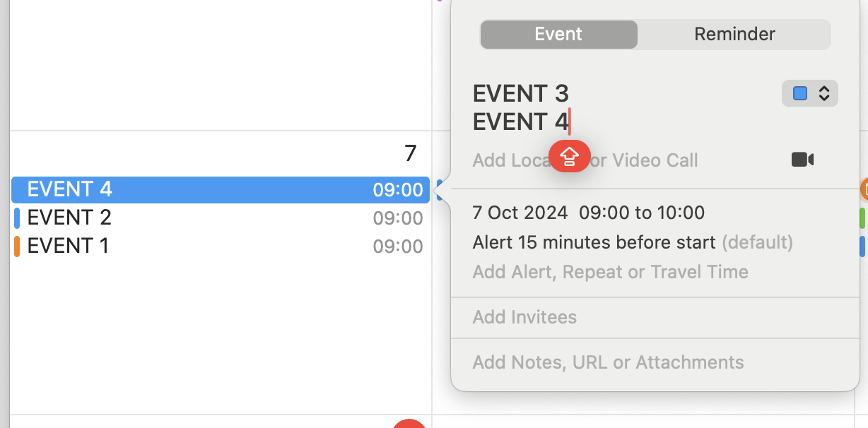Click the blue event marker beside EVENT 2
This screenshot has width=868, height=428.
17,217
